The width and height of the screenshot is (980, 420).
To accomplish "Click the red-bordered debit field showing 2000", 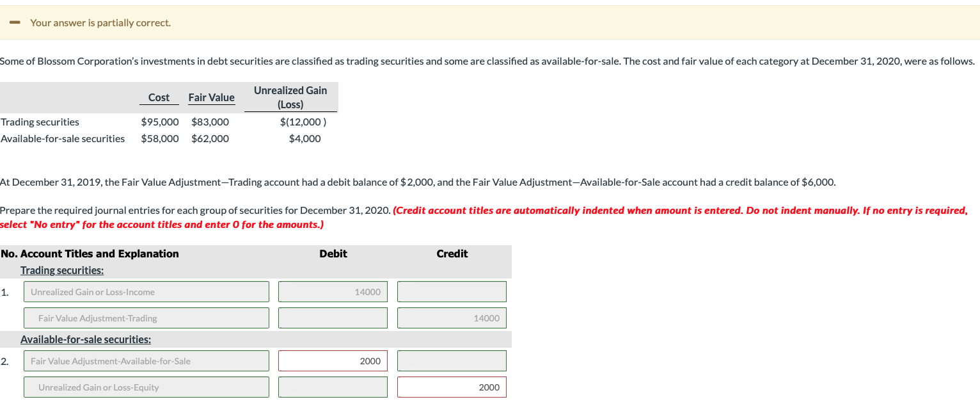I will [332, 360].
